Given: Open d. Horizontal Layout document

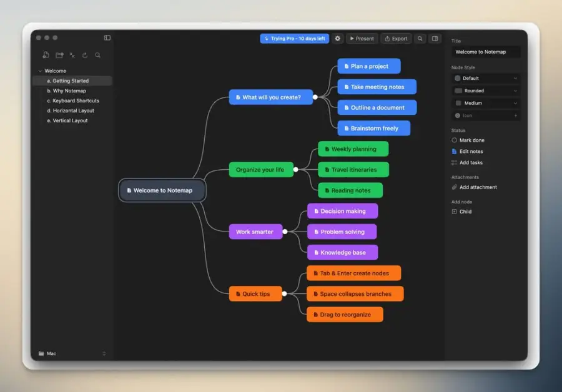Looking at the screenshot, I should tap(72, 110).
